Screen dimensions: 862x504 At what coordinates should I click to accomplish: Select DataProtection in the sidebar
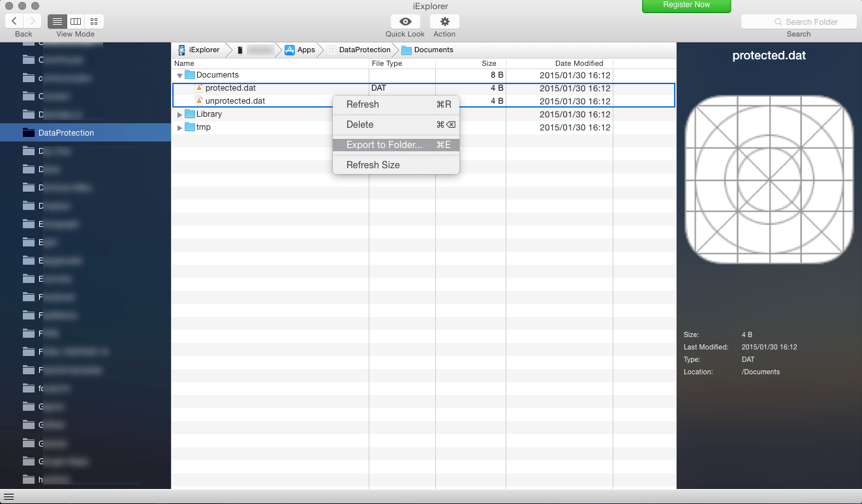click(x=85, y=132)
